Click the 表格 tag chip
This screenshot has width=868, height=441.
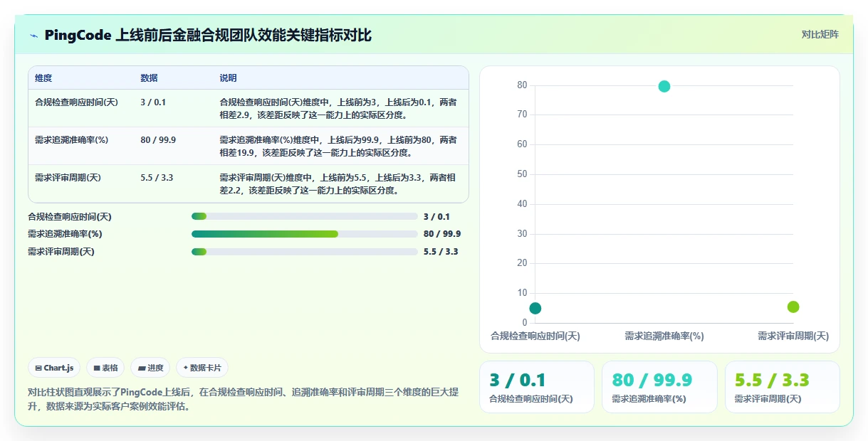click(105, 368)
